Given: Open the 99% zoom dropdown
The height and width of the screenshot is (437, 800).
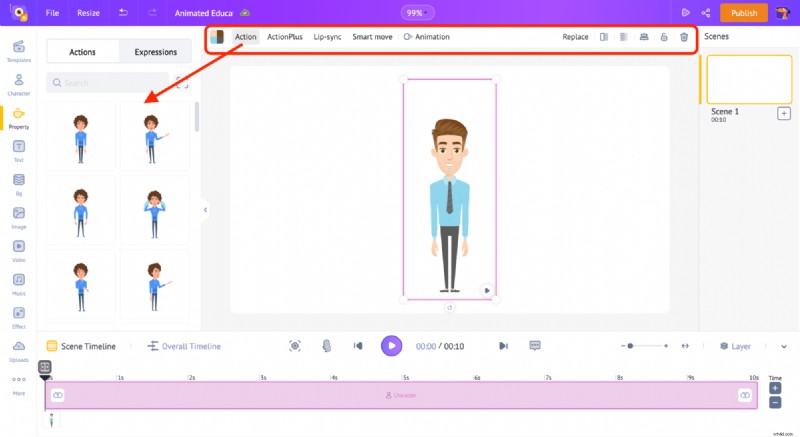Looking at the screenshot, I should point(417,13).
